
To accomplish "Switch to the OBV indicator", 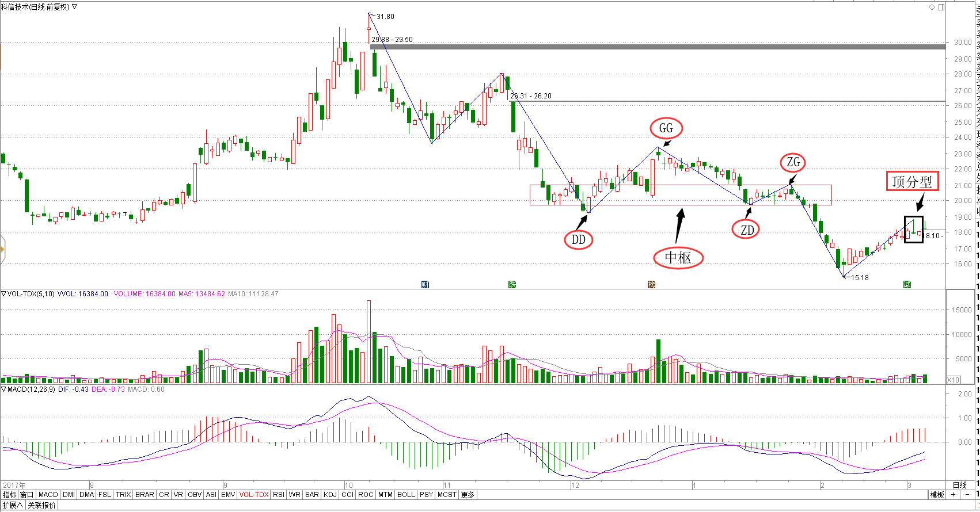I will (195, 495).
